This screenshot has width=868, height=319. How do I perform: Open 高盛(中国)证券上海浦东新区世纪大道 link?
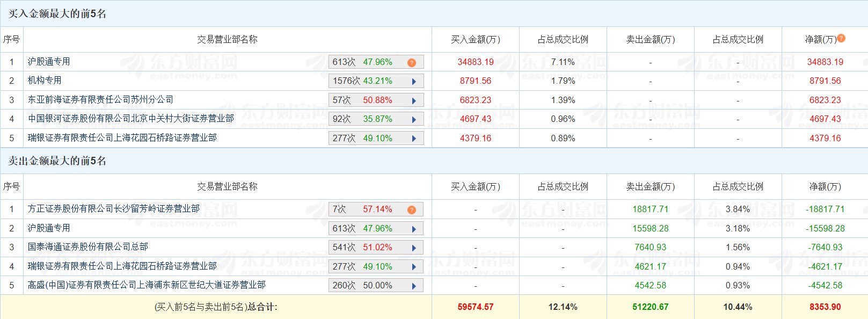pyautogui.click(x=147, y=285)
